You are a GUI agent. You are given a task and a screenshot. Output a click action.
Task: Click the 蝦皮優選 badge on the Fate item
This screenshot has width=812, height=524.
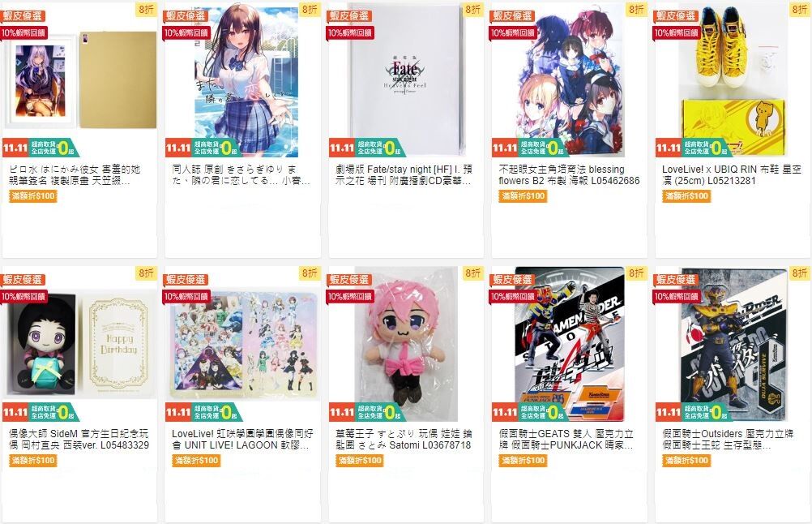pos(349,16)
